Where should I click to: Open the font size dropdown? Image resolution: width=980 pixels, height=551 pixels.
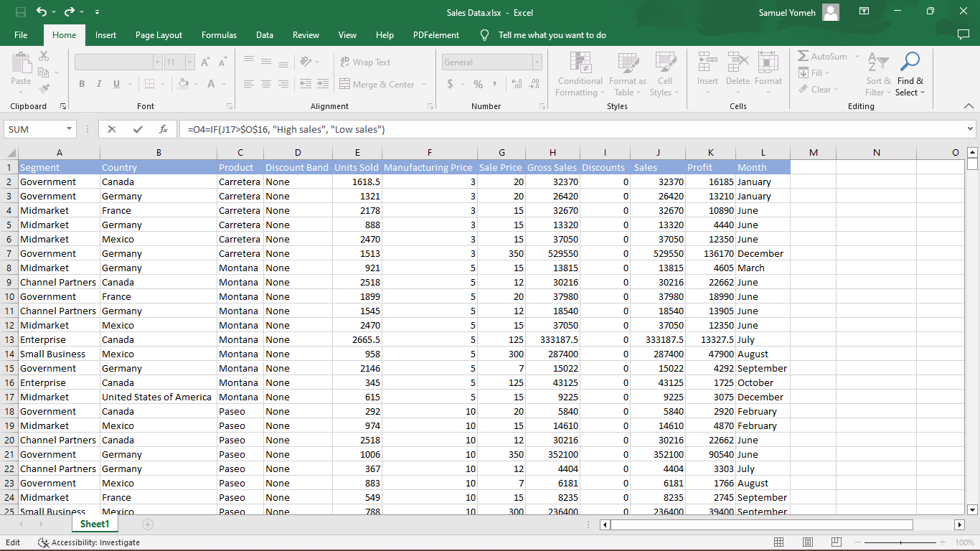(x=190, y=62)
